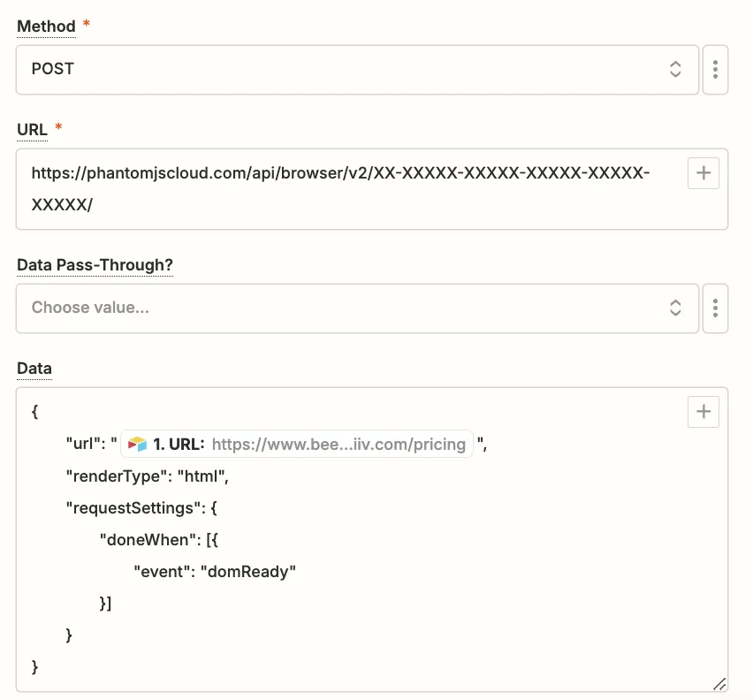The height and width of the screenshot is (700, 753).
Task: Click the Airtable icon in URL pill
Action: [137, 444]
